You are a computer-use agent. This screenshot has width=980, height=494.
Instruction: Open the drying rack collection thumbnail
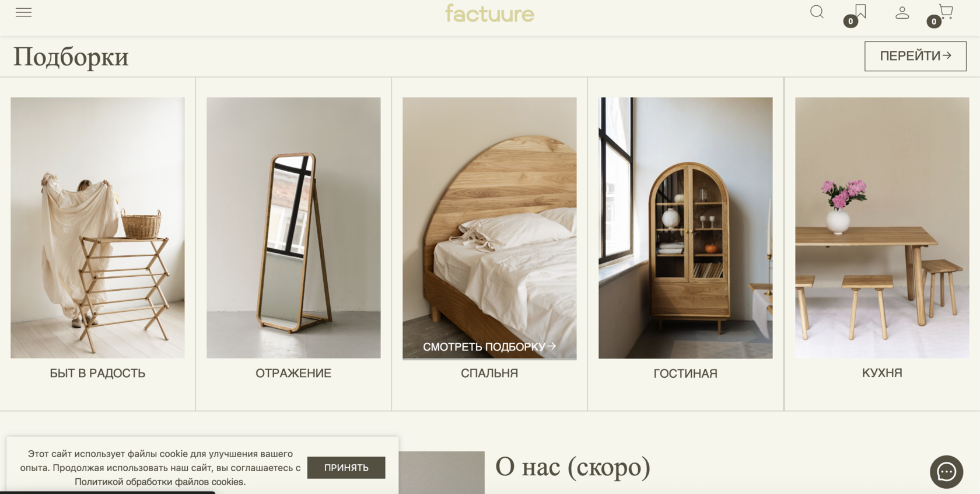click(x=97, y=228)
